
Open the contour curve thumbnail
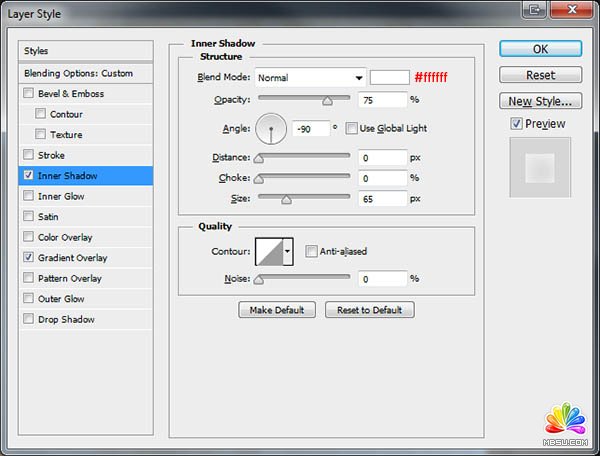(269, 251)
